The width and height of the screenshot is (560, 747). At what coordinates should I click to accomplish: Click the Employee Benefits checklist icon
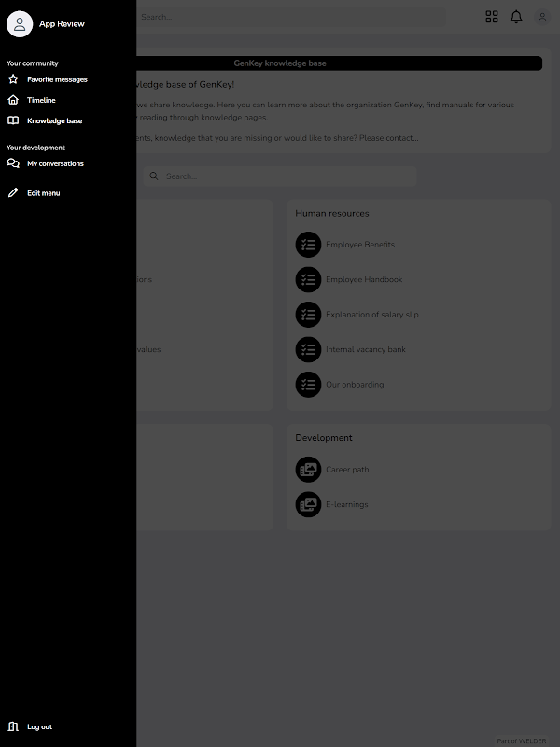tap(309, 245)
